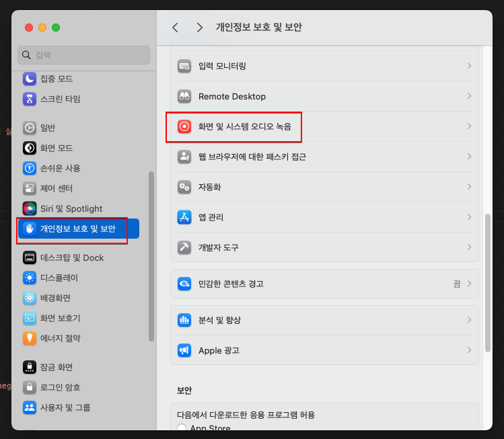The height and width of the screenshot is (439, 504).
Task: Open the 에너지 절약 bulb icon
Action: coord(30,338)
